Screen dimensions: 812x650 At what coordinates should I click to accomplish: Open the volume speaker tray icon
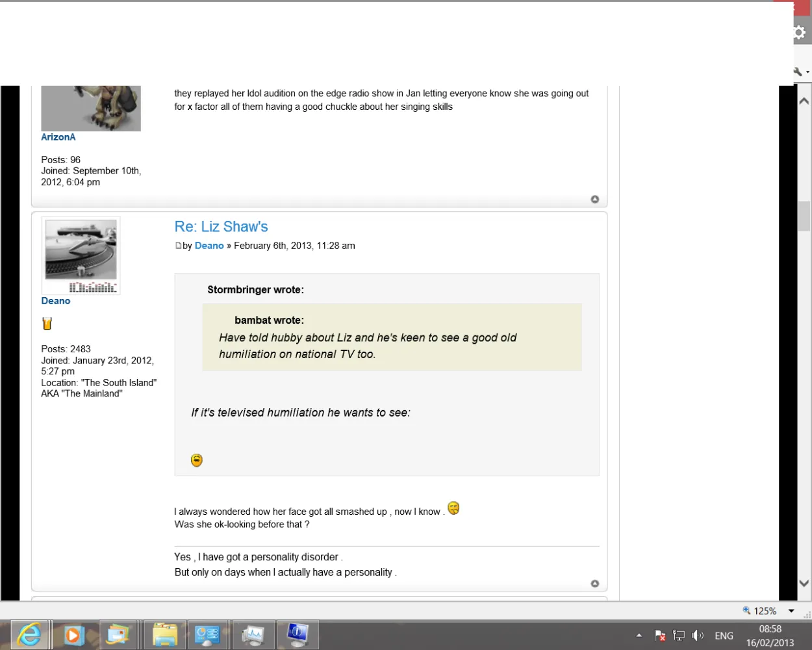(698, 636)
